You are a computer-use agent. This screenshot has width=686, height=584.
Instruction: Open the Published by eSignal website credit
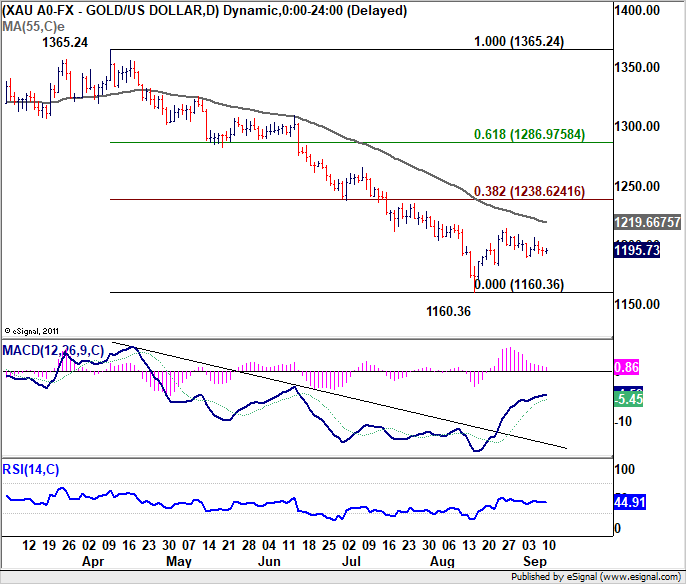(x=596, y=577)
